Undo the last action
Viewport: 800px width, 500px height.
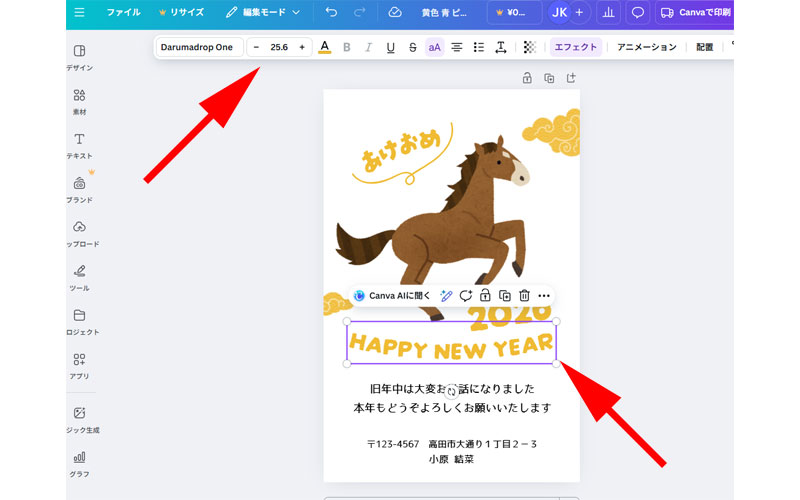[x=332, y=12]
